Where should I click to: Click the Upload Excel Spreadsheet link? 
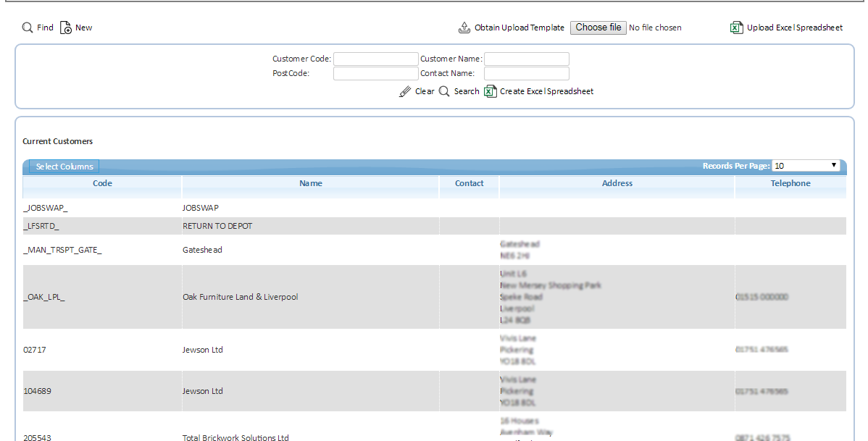[x=795, y=28]
